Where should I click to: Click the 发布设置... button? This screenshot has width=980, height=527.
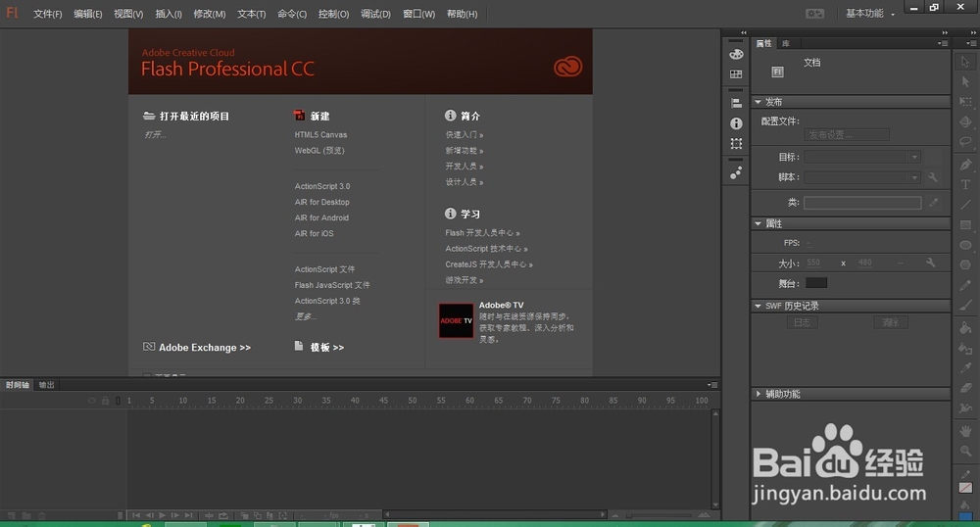tap(847, 135)
